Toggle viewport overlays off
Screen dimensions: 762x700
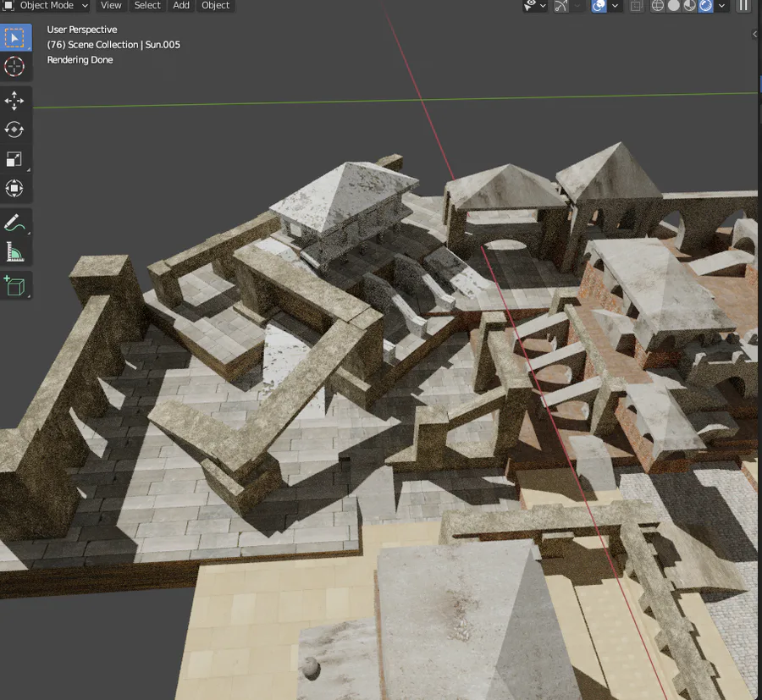[x=599, y=6]
